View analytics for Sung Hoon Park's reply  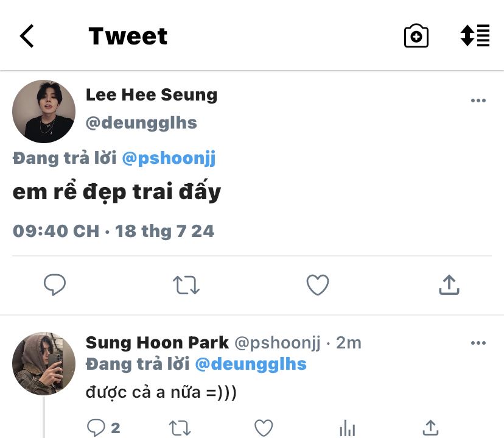(x=347, y=428)
